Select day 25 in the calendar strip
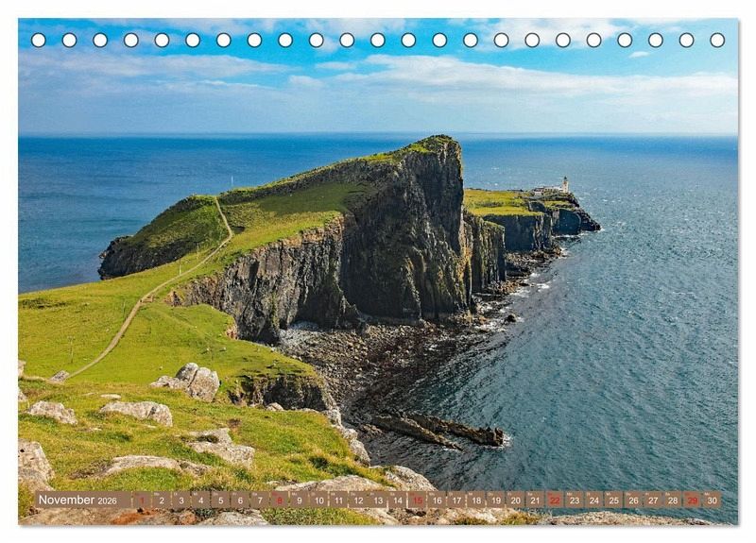Screen dimensions: 756x543 (613, 500)
